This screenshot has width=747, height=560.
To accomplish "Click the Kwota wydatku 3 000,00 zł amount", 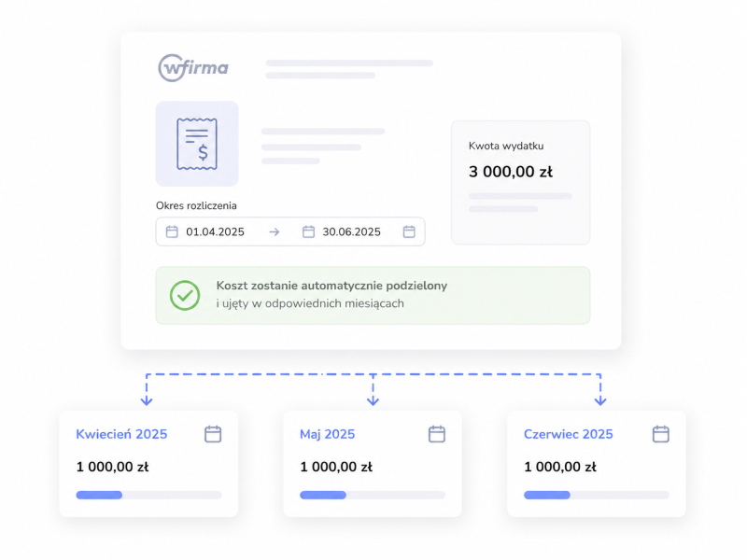I will point(511,172).
